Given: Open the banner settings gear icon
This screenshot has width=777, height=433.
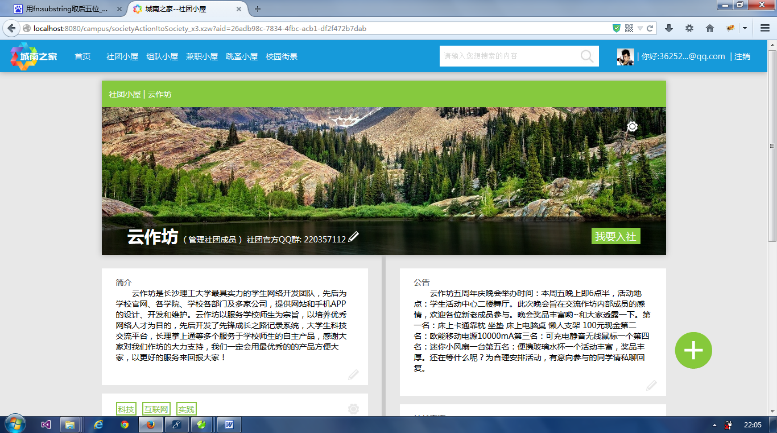Looking at the screenshot, I should pyautogui.click(x=632, y=126).
